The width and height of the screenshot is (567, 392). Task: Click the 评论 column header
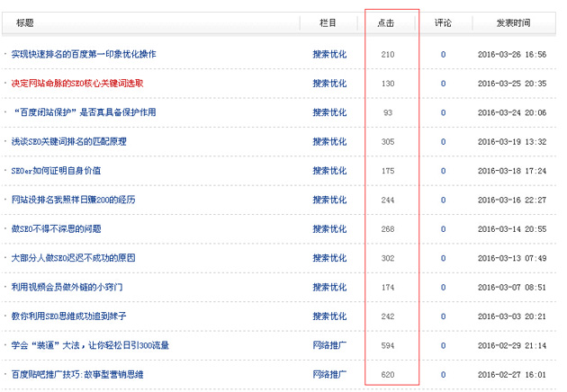[443, 22]
